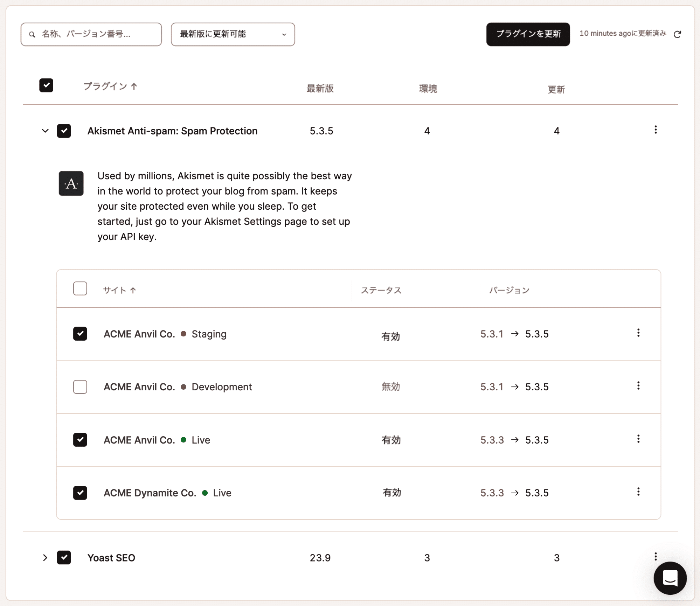700x606 pixels.
Task: Click Yoast SEO latest version 23.9
Action: pos(320,558)
